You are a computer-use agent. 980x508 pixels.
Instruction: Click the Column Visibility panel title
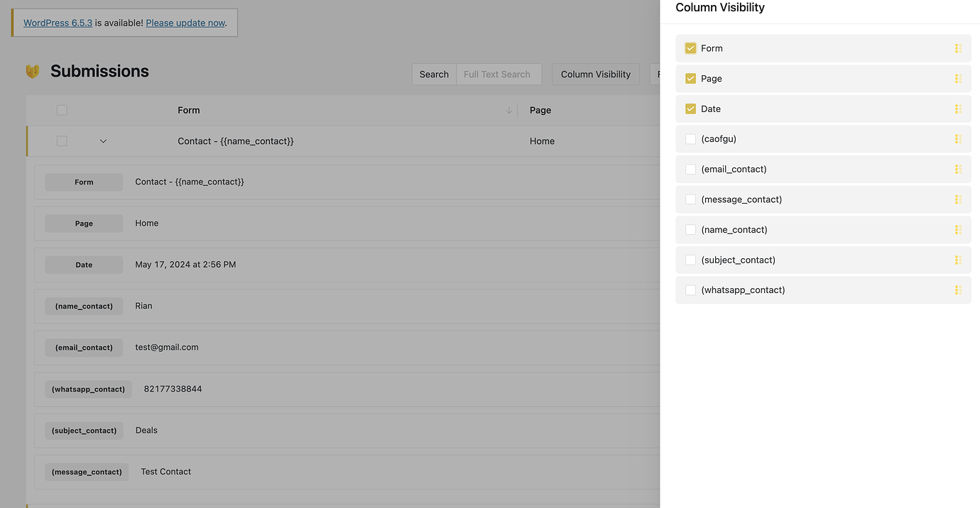point(720,8)
